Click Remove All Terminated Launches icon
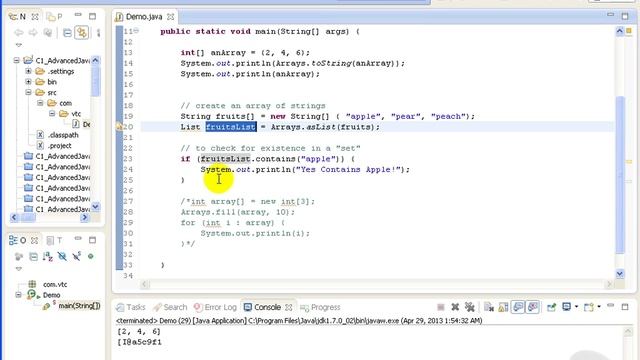 (x=470, y=307)
